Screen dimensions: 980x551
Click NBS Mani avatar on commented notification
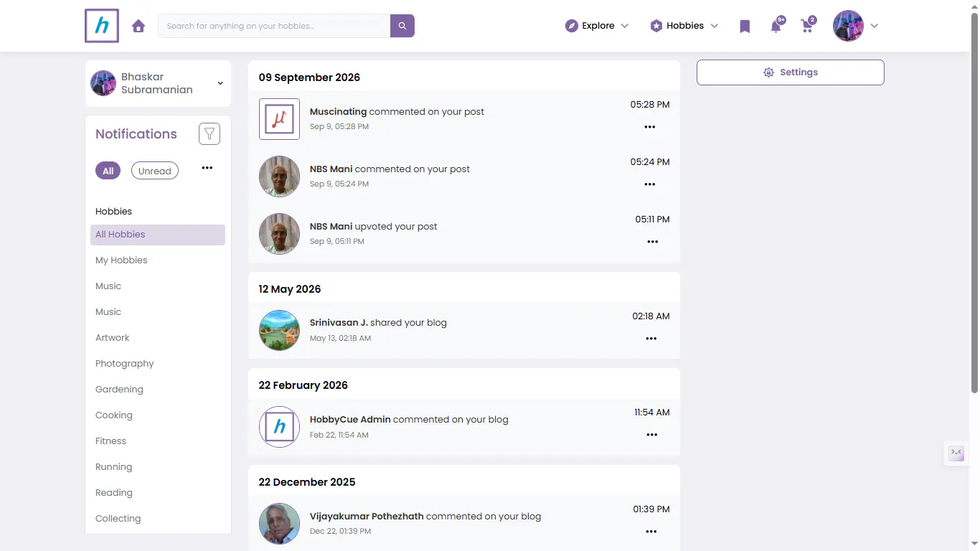(x=279, y=176)
